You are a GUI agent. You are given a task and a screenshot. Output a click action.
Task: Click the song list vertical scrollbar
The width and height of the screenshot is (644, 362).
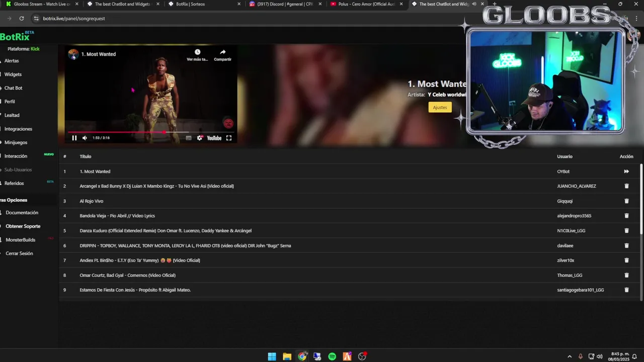pos(641,199)
